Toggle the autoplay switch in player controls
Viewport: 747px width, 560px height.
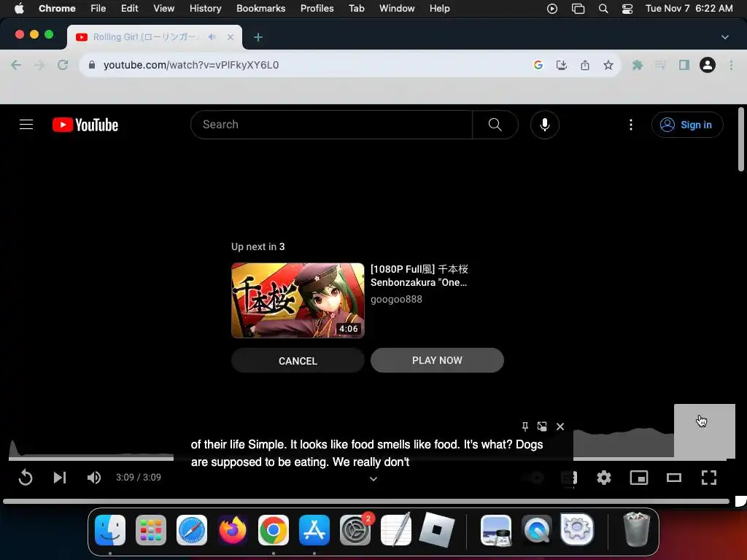[x=533, y=478]
